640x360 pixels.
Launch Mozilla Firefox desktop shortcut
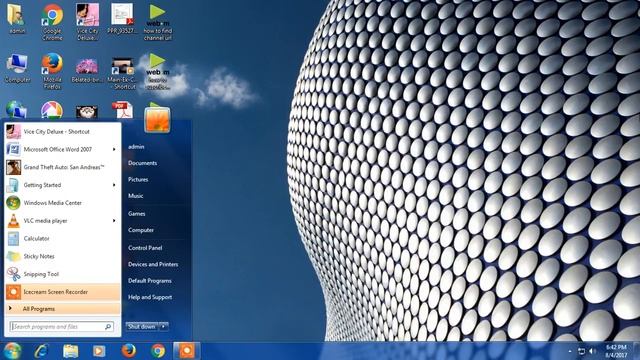pos(52,71)
